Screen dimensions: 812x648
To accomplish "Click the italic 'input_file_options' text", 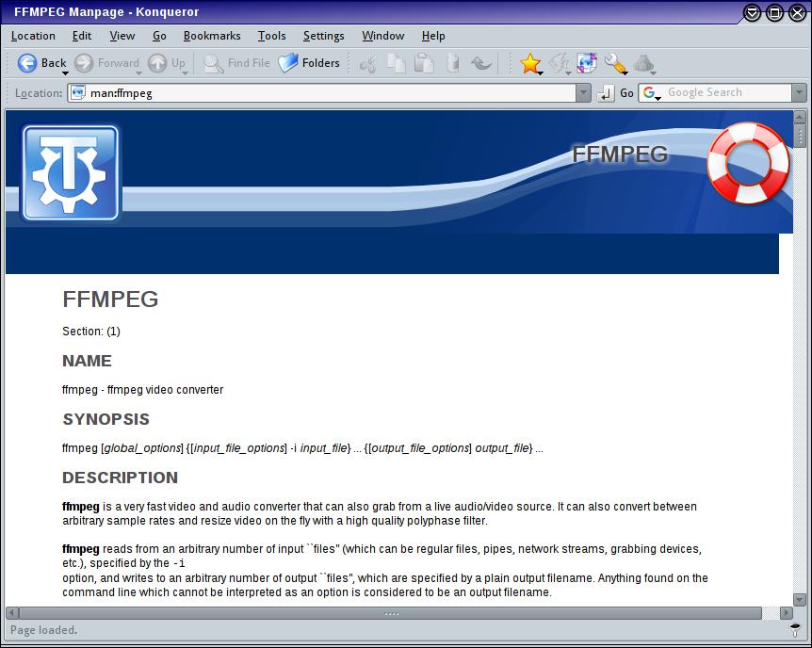I will 240,448.
